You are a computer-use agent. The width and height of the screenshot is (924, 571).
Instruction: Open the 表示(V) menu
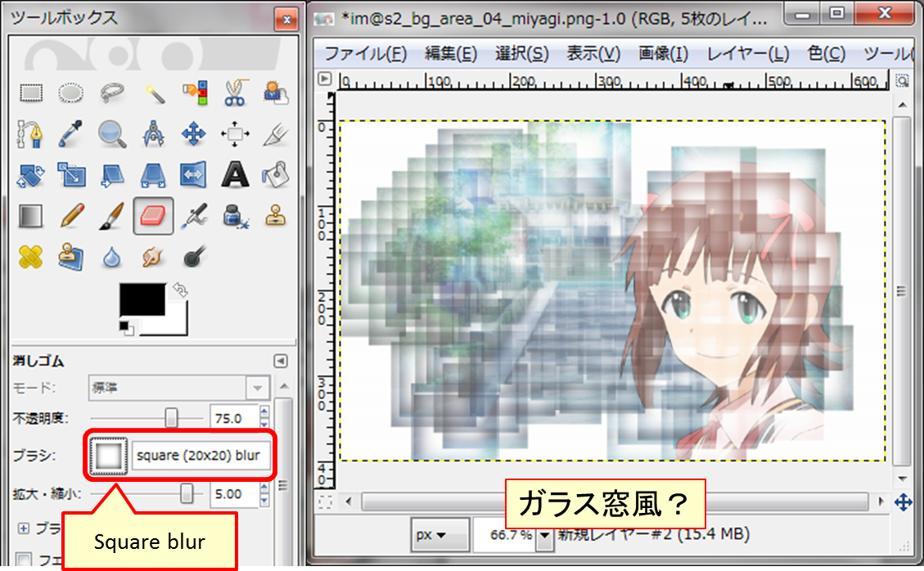[593, 54]
